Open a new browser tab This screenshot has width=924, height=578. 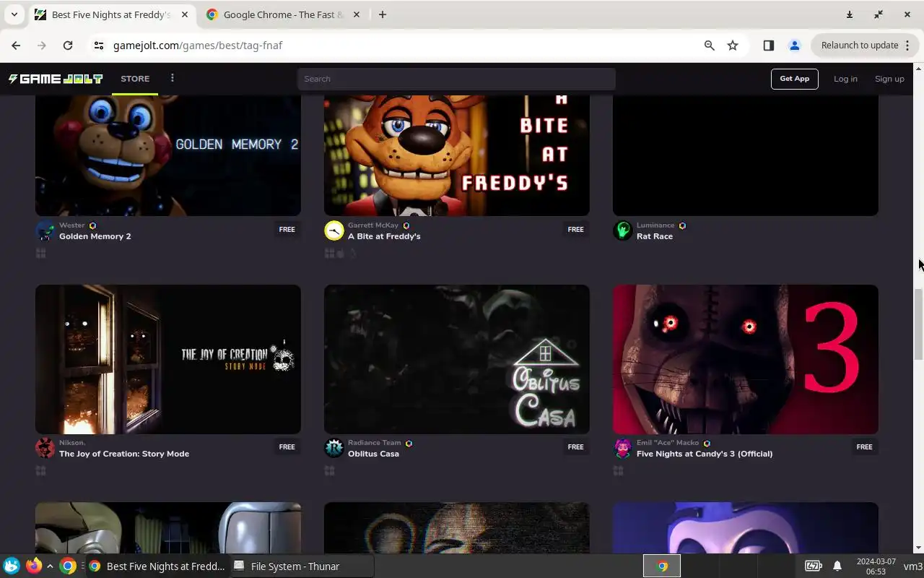click(383, 14)
